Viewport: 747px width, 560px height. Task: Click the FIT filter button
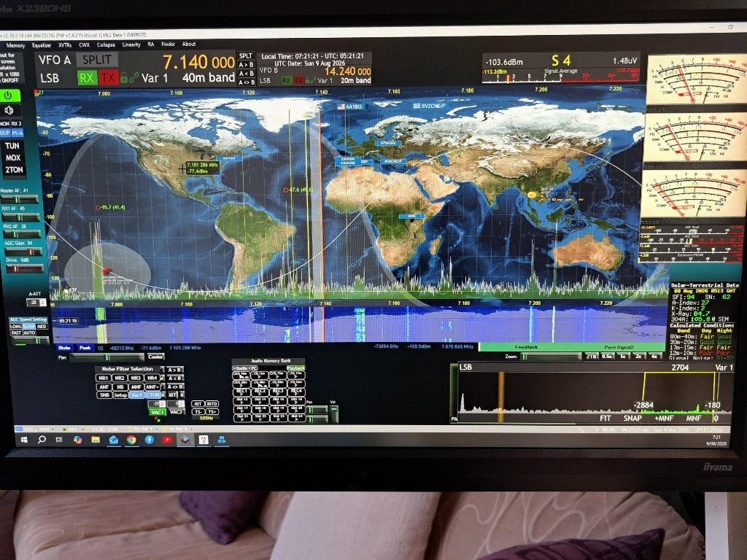[x=605, y=418]
